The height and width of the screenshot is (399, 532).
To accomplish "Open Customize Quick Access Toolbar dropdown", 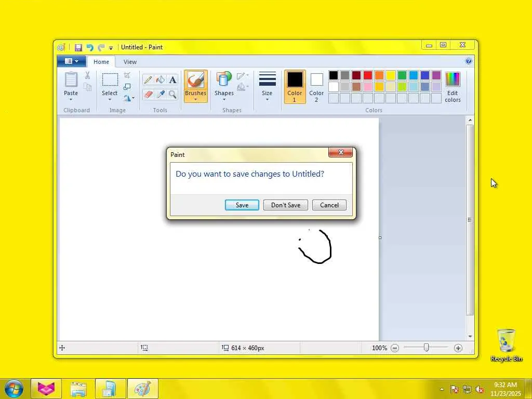I will 111,48.
